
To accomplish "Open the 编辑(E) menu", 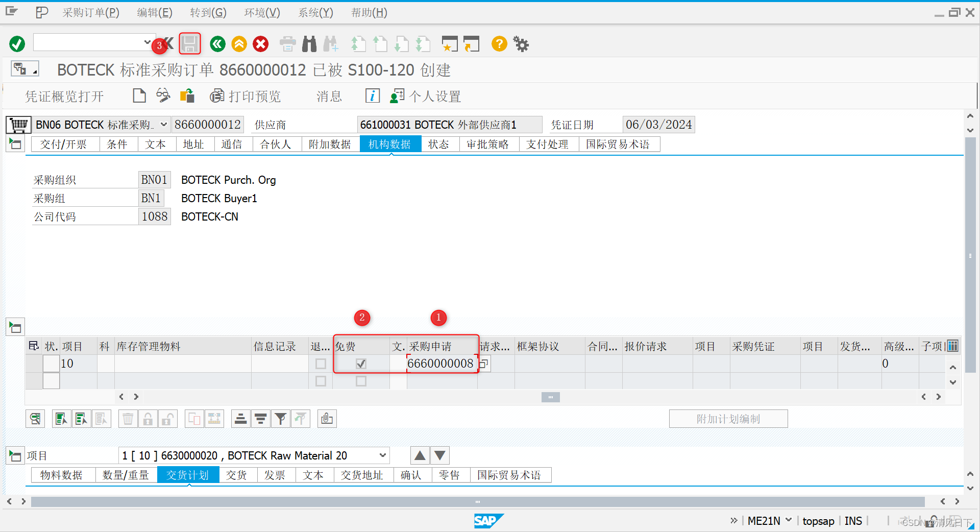I will pyautogui.click(x=155, y=13).
